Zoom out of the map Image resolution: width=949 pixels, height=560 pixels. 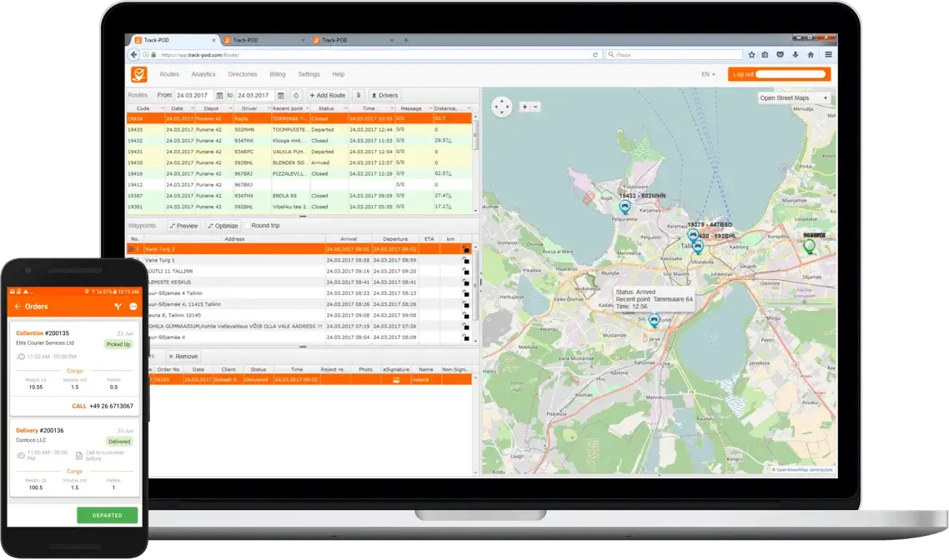535,107
